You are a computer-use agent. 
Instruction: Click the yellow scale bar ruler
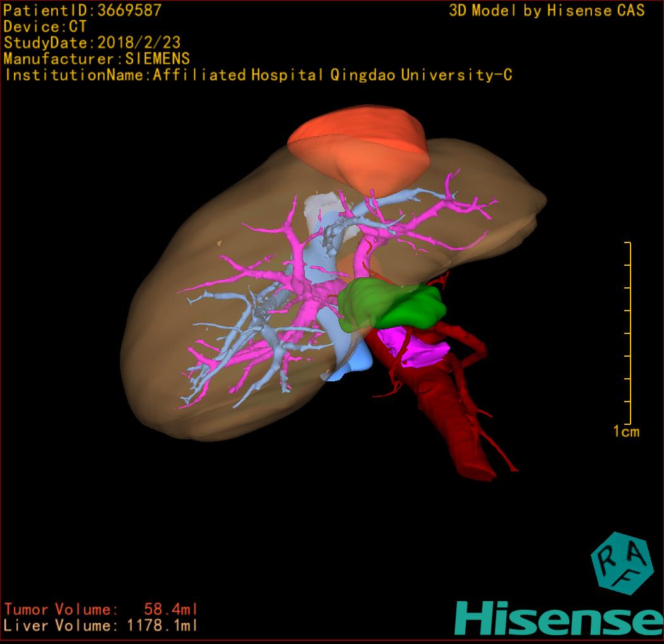[x=629, y=333]
